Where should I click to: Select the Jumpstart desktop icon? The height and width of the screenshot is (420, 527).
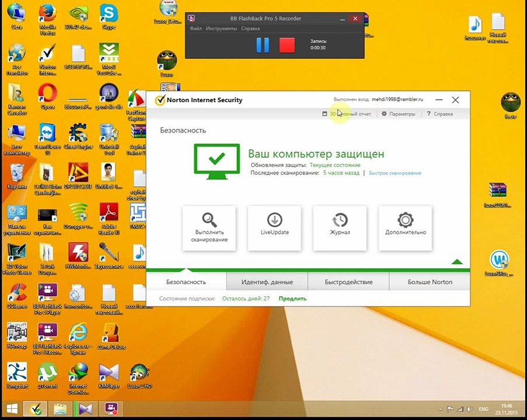(x=17, y=376)
